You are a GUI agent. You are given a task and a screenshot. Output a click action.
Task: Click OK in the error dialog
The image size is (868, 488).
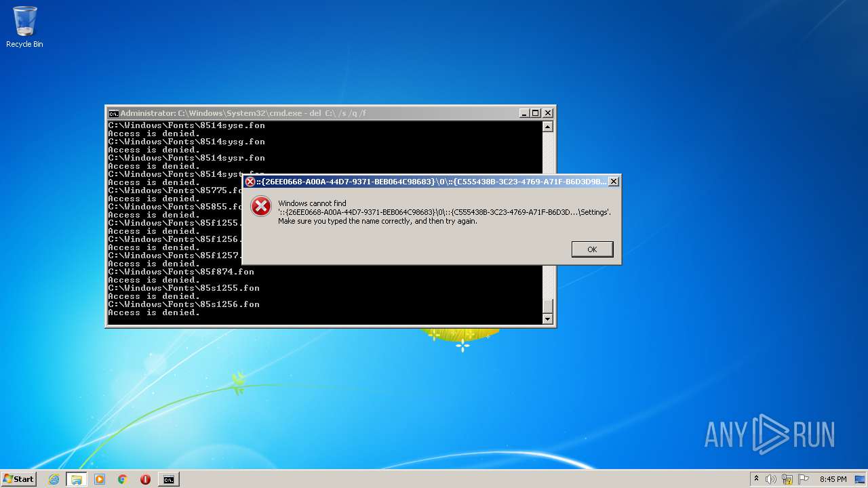tap(592, 249)
